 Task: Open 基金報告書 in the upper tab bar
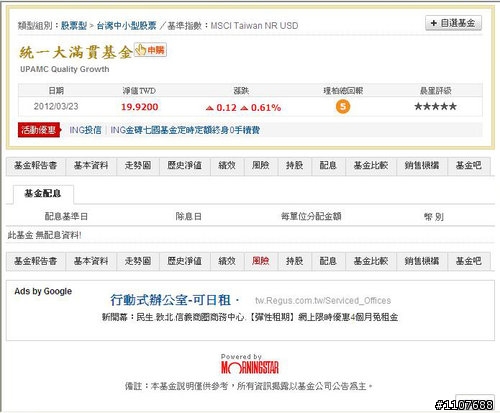(36, 165)
